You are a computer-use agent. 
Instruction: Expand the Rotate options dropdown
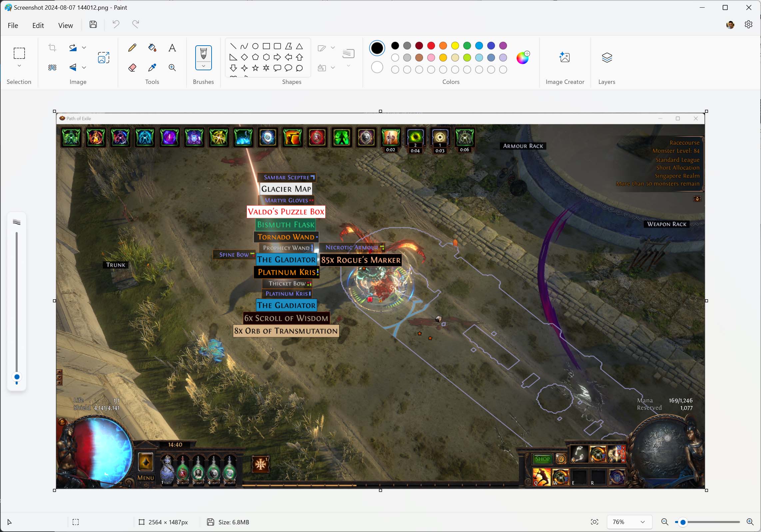point(84,48)
